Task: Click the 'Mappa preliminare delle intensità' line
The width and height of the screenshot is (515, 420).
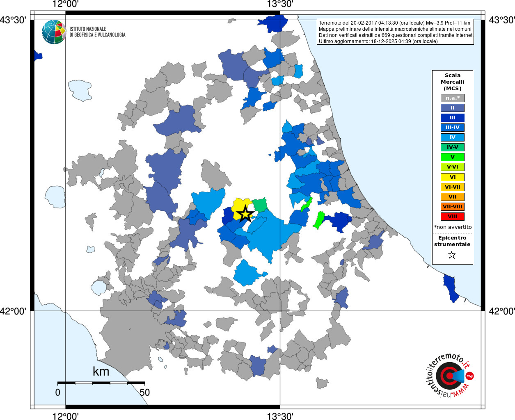Action: pos(395,29)
